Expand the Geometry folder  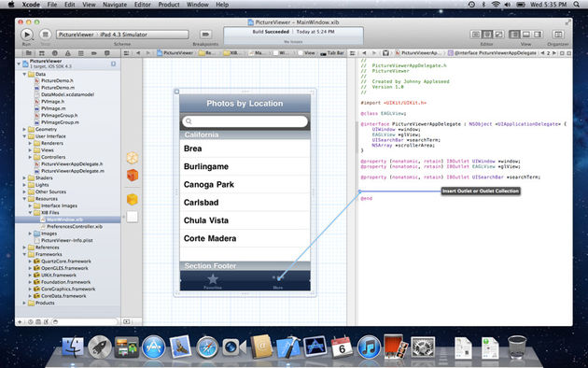[25, 130]
